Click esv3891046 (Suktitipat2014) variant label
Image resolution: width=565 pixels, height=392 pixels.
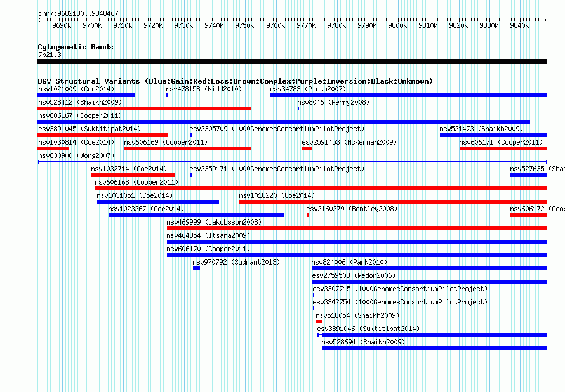click(x=368, y=329)
